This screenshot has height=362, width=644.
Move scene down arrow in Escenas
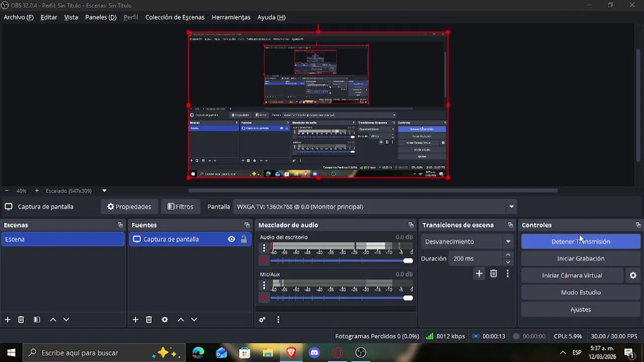[66, 320]
